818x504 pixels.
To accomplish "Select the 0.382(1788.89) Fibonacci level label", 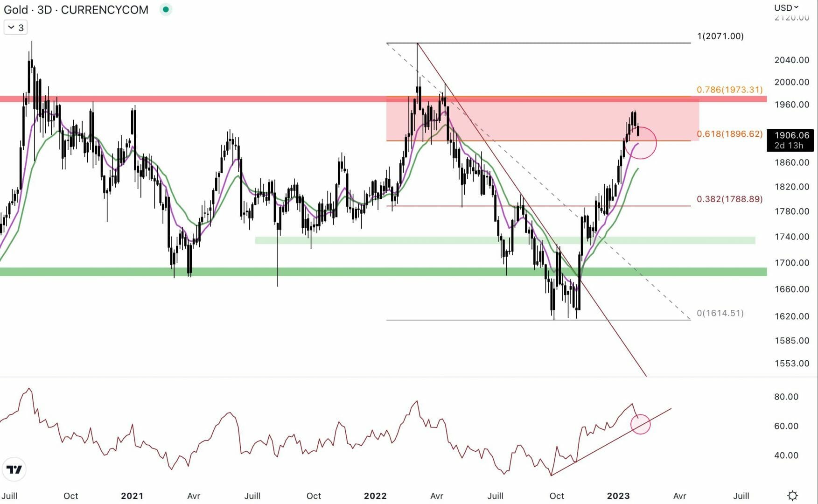I will [729, 199].
